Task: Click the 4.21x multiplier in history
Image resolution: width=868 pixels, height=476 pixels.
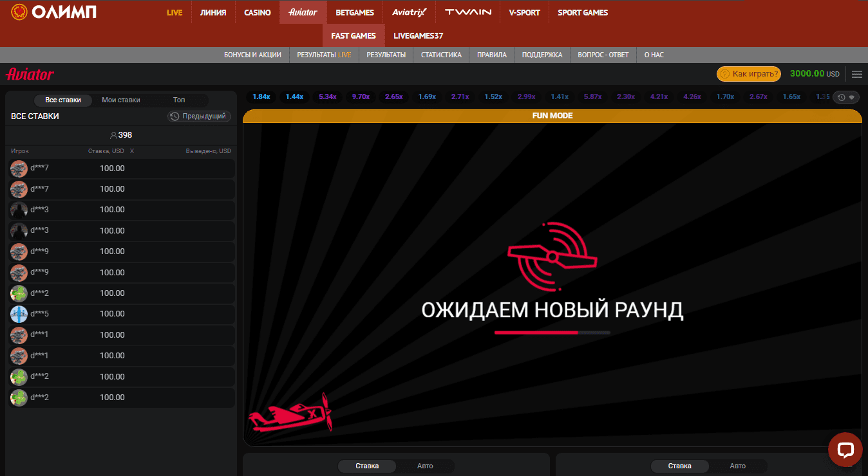Action: [x=659, y=97]
